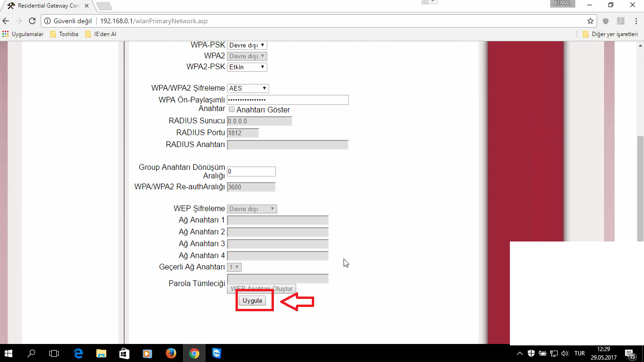Open the volume control in the tray
The width and height of the screenshot is (644, 362).
564,353
